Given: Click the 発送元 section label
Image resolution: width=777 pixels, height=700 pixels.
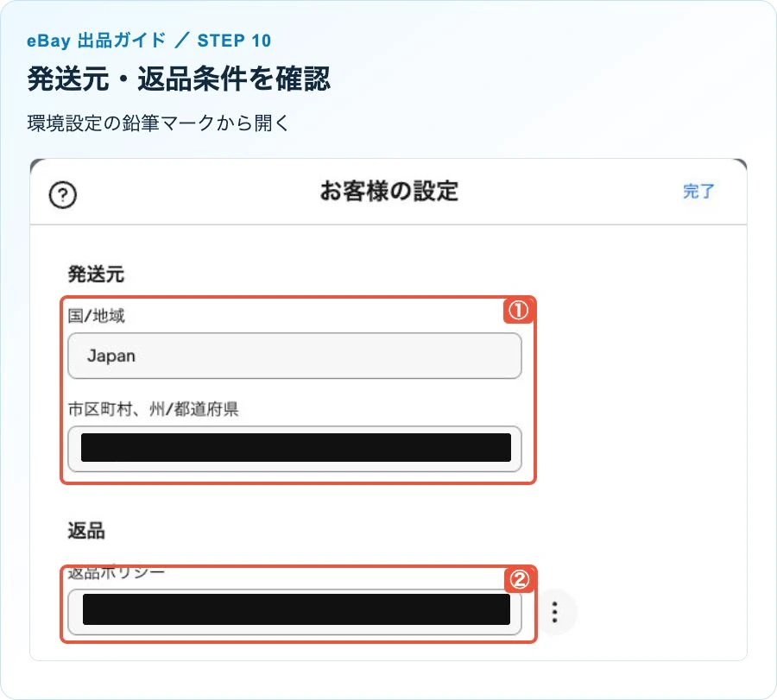Looking at the screenshot, I should tap(96, 274).
